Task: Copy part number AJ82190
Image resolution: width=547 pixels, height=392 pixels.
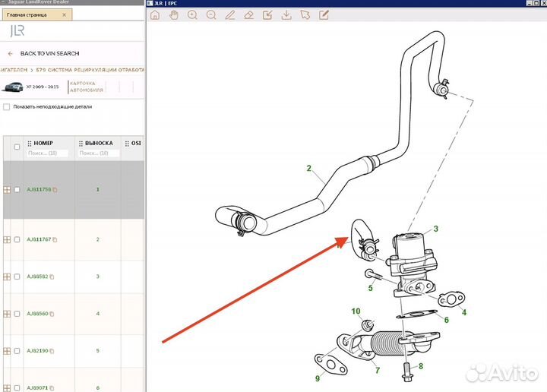Action: tap(52, 351)
